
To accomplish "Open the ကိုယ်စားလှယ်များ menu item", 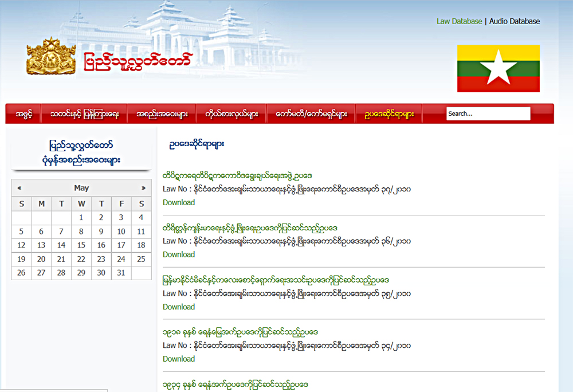I will coord(231,114).
